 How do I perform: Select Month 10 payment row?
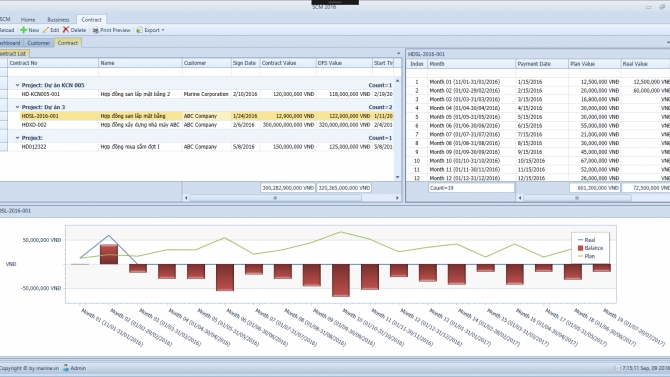coord(538,161)
